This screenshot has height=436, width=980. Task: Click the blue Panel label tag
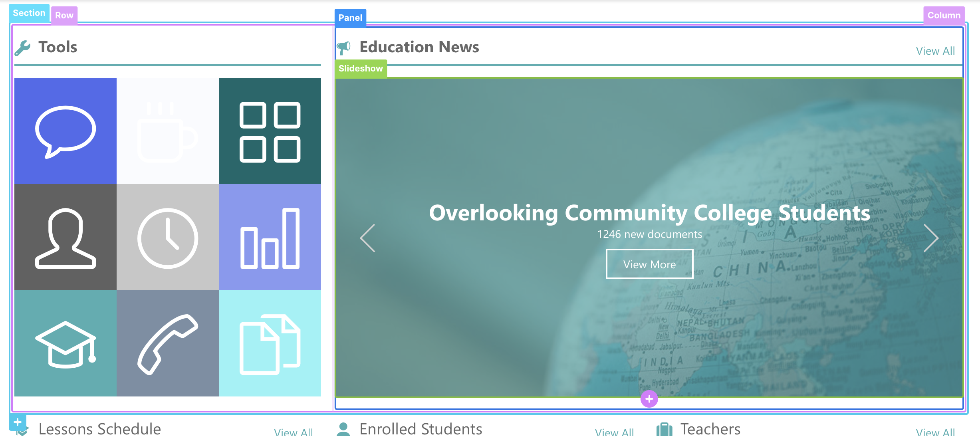tap(350, 18)
